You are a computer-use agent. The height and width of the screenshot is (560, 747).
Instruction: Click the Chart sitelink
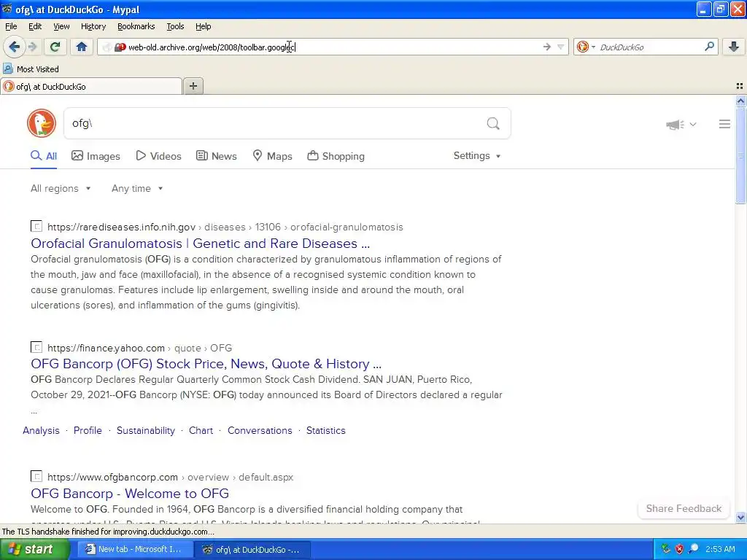[x=201, y=430]
